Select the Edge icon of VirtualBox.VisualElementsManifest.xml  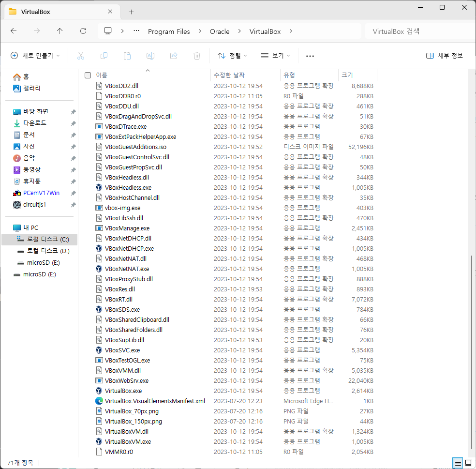[x=99, y=401]
